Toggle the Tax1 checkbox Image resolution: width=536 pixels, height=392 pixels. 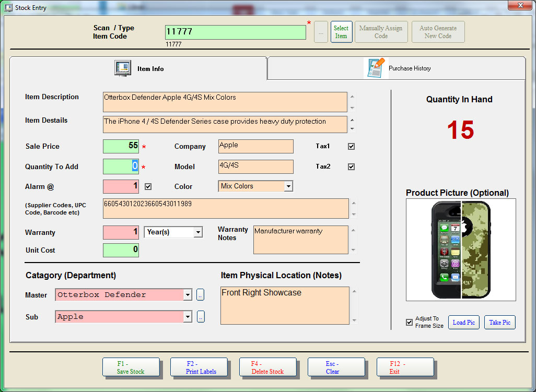point(351,147)
